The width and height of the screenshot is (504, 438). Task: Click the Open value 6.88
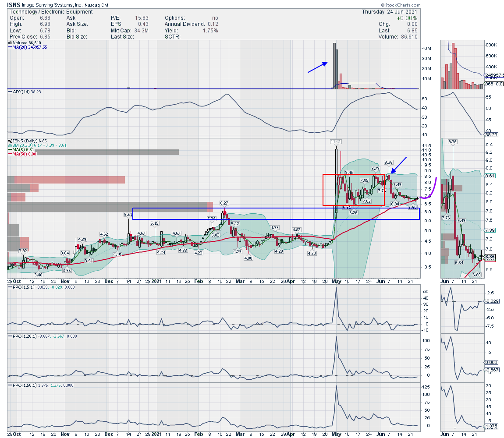click(45, 18)
